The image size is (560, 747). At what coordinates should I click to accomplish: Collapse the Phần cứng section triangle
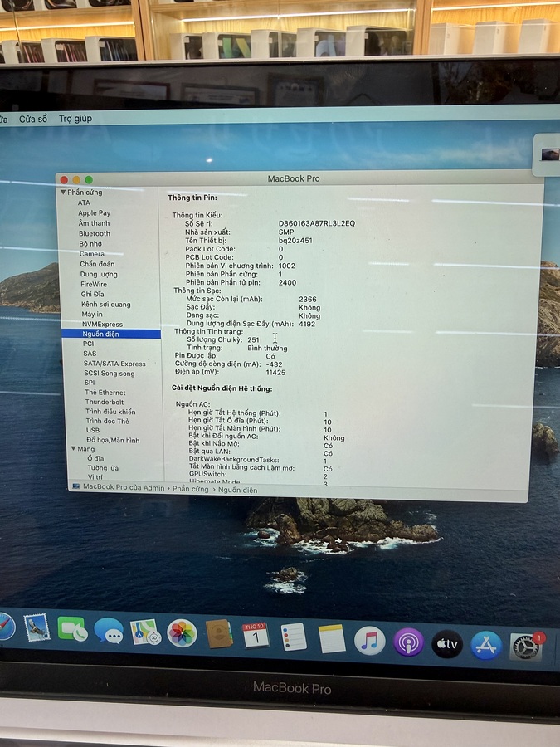click(x=62, y=193)
